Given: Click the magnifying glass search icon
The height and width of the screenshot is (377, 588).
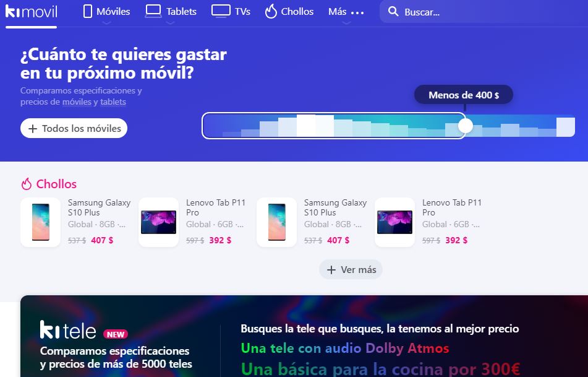Looking at the screenshot, I should coord(393,11).
